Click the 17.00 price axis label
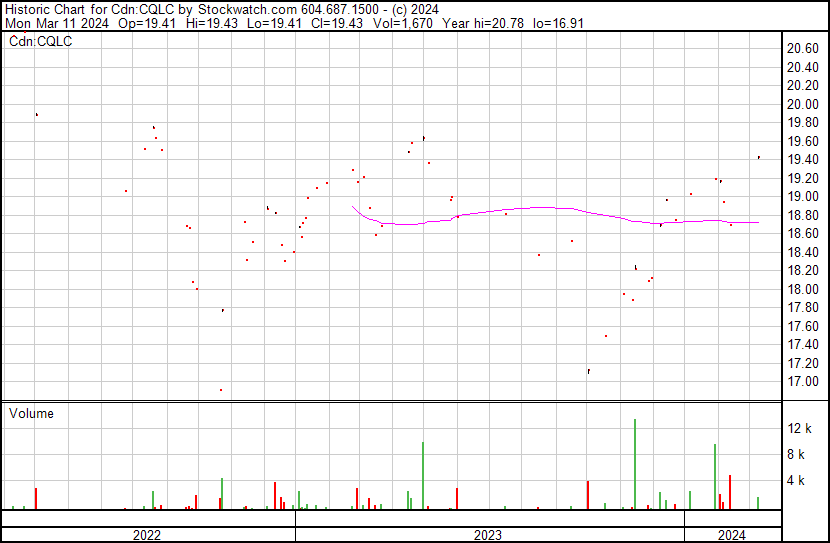 tap(802, 382)
